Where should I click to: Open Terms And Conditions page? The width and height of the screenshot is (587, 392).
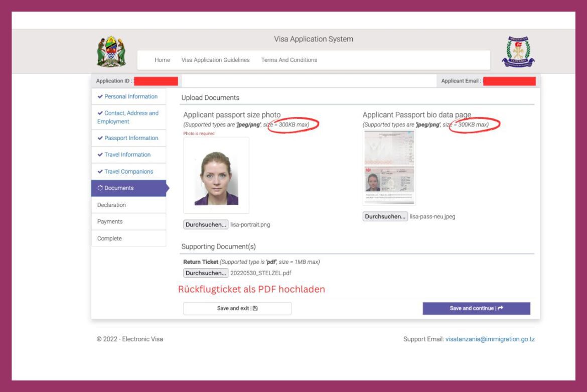point(289,60)
